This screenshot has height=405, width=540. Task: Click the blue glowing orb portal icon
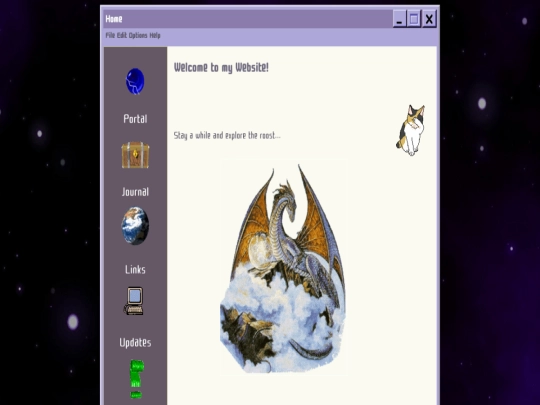135,81
